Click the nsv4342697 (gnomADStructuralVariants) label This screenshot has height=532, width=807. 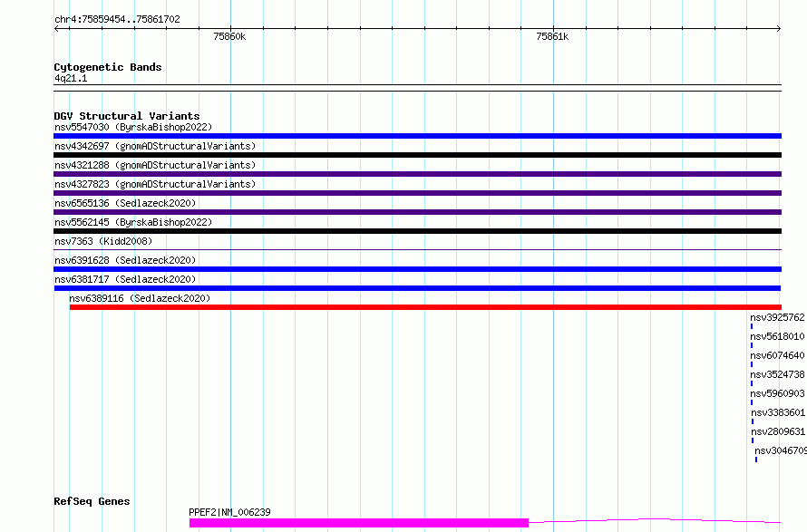click(x=155, y=146)
